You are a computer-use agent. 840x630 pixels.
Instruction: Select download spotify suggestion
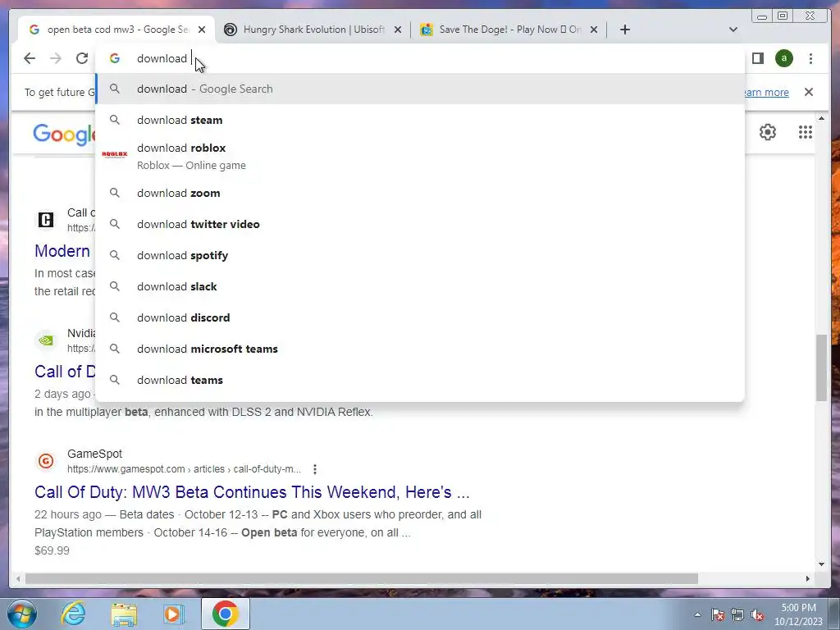click(420, 255)
